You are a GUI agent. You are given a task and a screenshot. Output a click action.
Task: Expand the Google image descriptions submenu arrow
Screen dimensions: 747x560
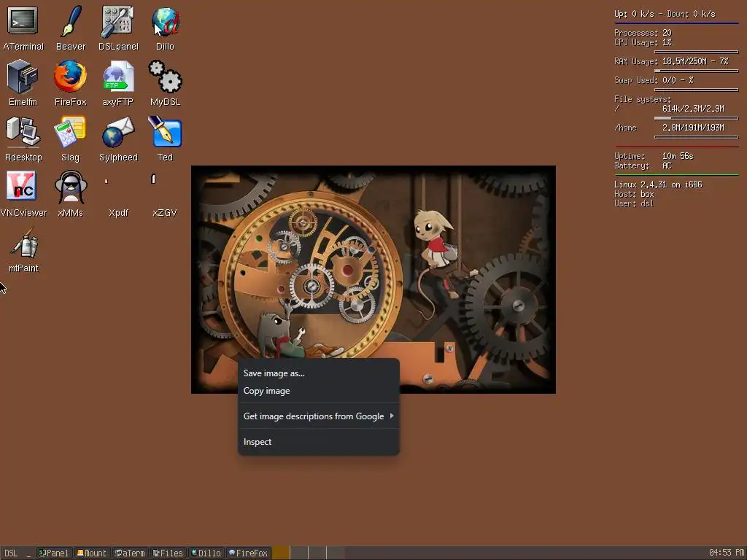point(392,416)
